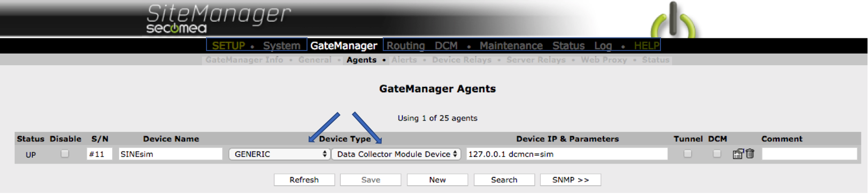Click the green power logo icon
Viewport: 868px width, 194px height.
click(x=673, y=20)
